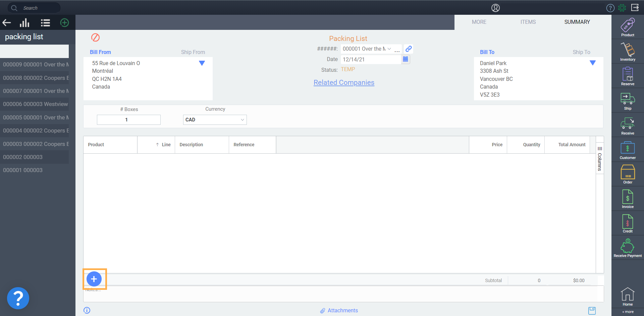The height and width of the screenshot is (316, 644).
Task: Select the Bill From tab
Action: pyautogui.click(x=100, y=52)
